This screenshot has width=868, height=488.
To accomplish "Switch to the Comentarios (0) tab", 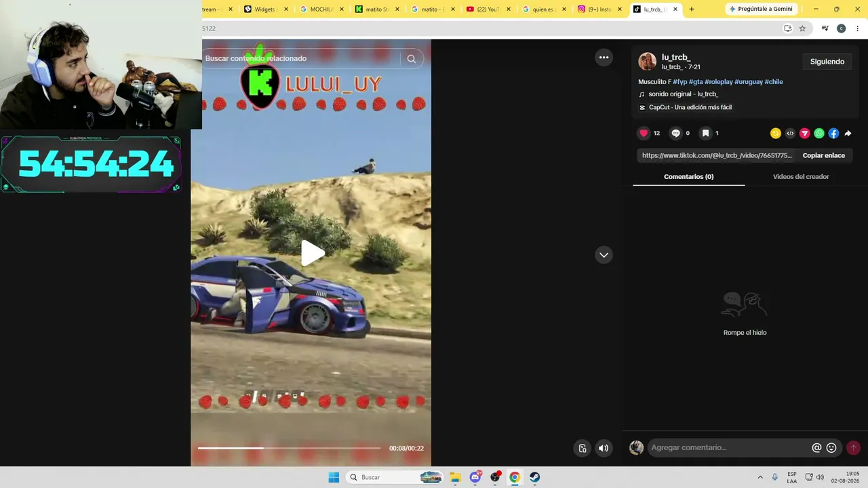I will 688,177.
